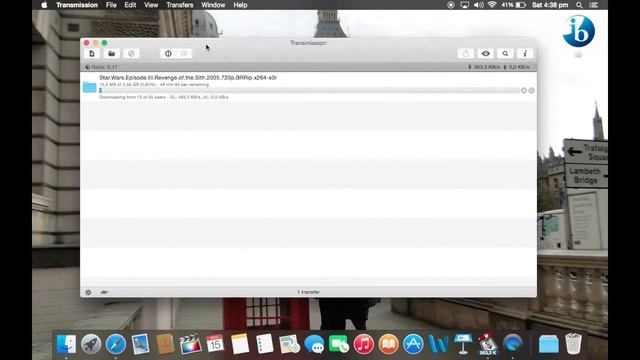Open Reminders from the Dock
This screenshot has height=360, width=640.
pos(264,344)
